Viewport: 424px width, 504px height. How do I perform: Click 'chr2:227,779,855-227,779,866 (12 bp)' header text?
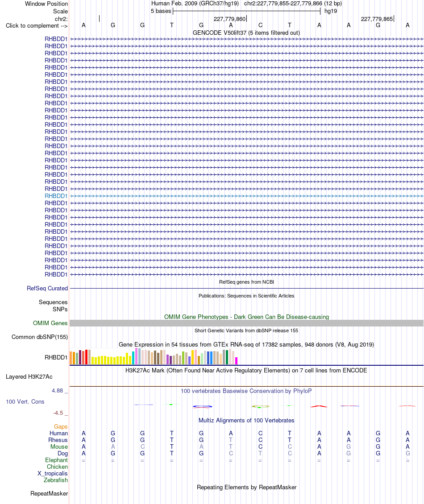293,4
